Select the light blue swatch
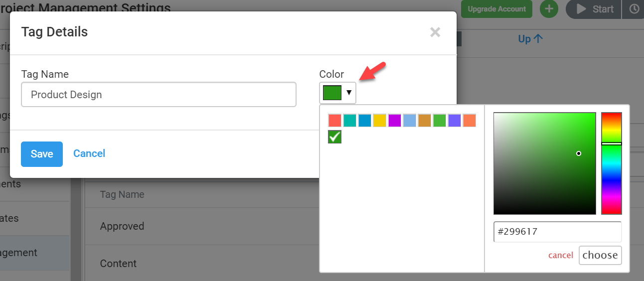This screenshot has width=644, height=281. 410,120
